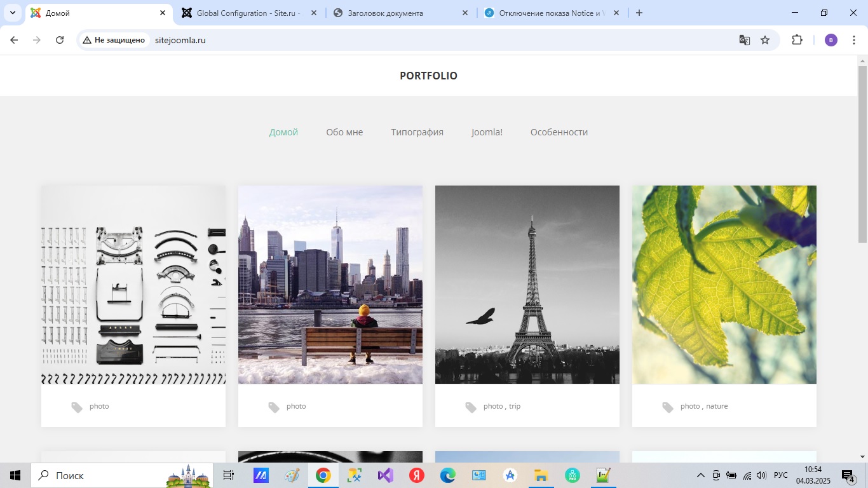Open the Обо мне menu item
This screenshot has width=868, height=488.
click(344, 132)
